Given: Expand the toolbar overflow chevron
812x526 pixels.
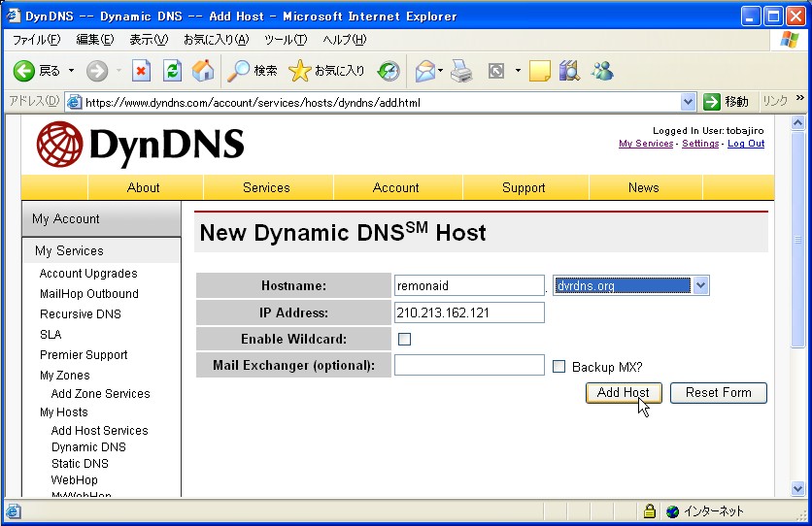Looking at the screenshot, I should click(x=799, y=98).
